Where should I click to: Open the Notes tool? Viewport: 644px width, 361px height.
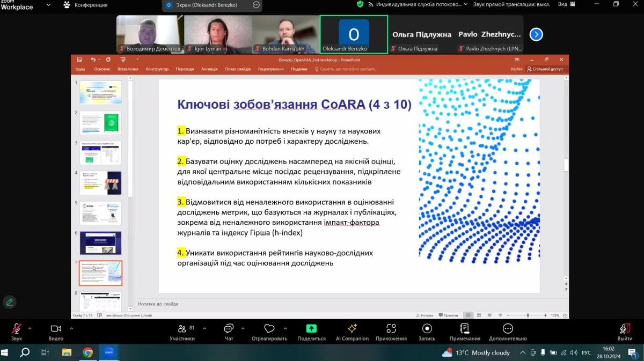tap(465, 331)
